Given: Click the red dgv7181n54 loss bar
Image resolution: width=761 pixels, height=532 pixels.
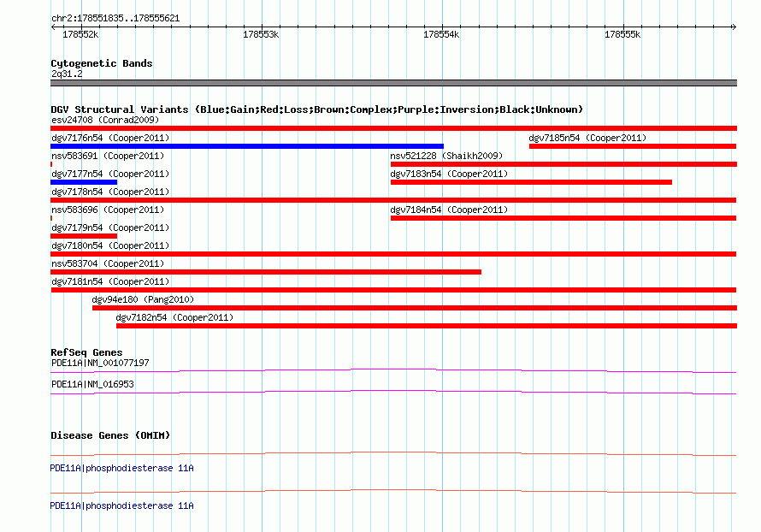Looking at the screenshot, I should click(393, 290).
